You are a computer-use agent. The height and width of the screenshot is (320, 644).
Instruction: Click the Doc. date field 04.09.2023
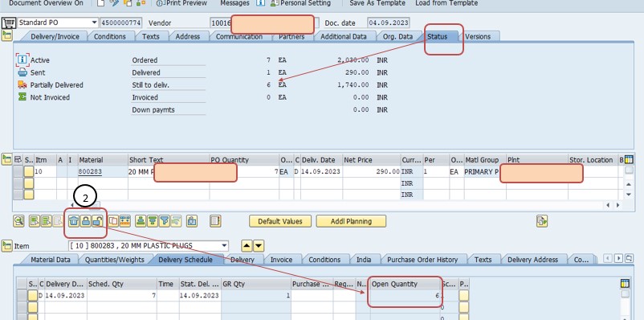pos(388,23)
